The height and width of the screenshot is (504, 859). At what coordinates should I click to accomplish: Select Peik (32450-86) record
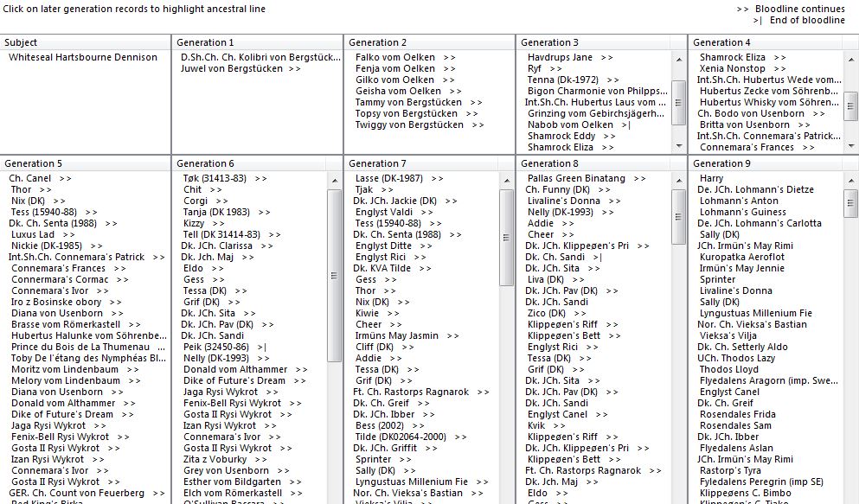tap(225, 347)
